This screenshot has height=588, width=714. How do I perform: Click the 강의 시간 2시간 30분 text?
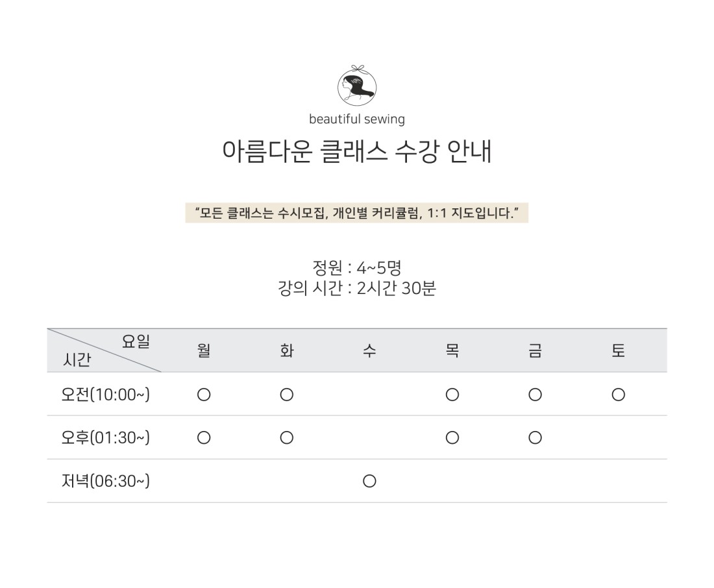(x=356, y=288)
